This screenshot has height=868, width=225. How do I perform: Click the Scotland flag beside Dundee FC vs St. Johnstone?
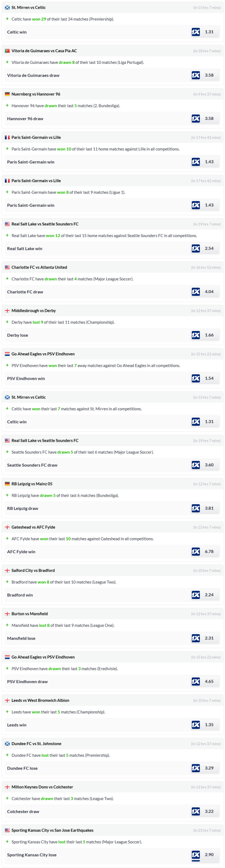pos(7,744)
